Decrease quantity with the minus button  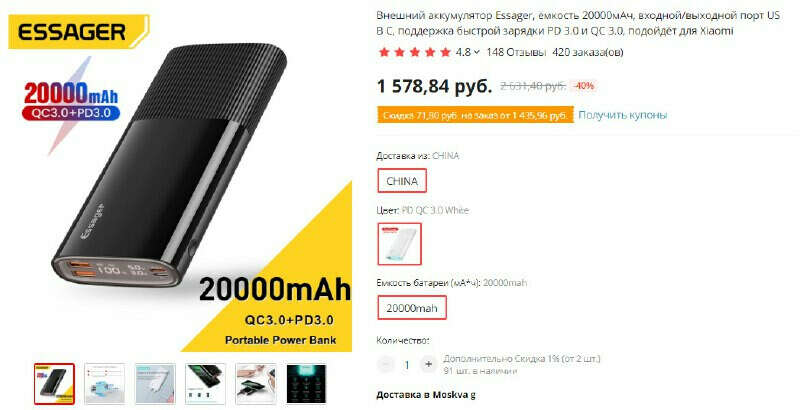pyautogui.click(x=386, y=365)
